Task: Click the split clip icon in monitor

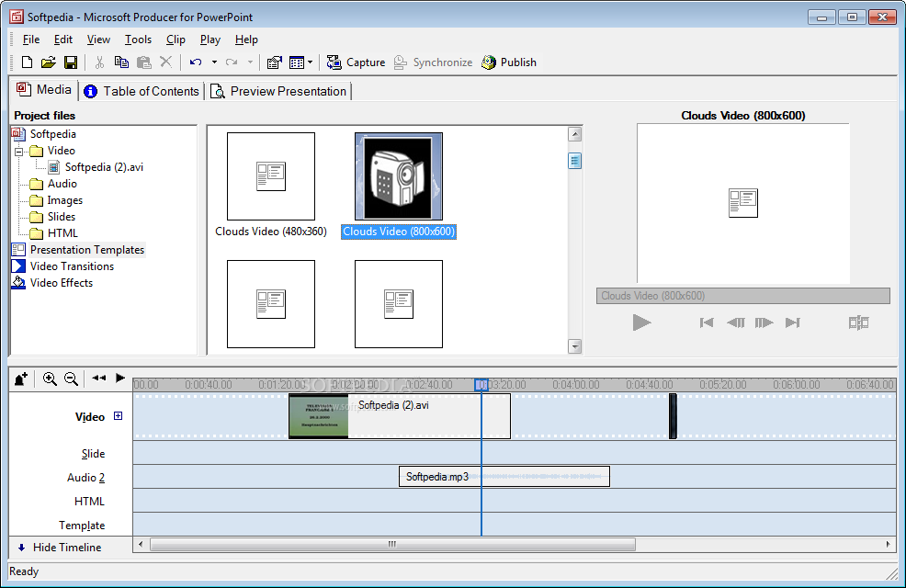Action: click(x=858, y=322)
